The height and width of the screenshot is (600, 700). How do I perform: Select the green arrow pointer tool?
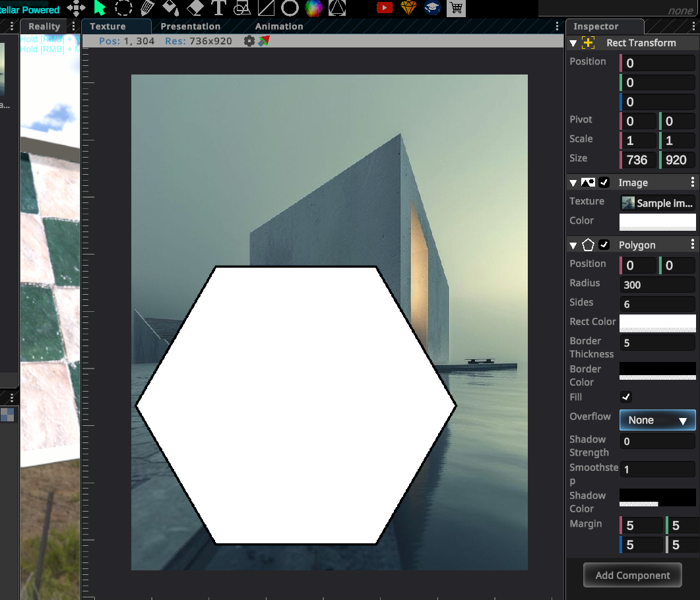point(100,8)
